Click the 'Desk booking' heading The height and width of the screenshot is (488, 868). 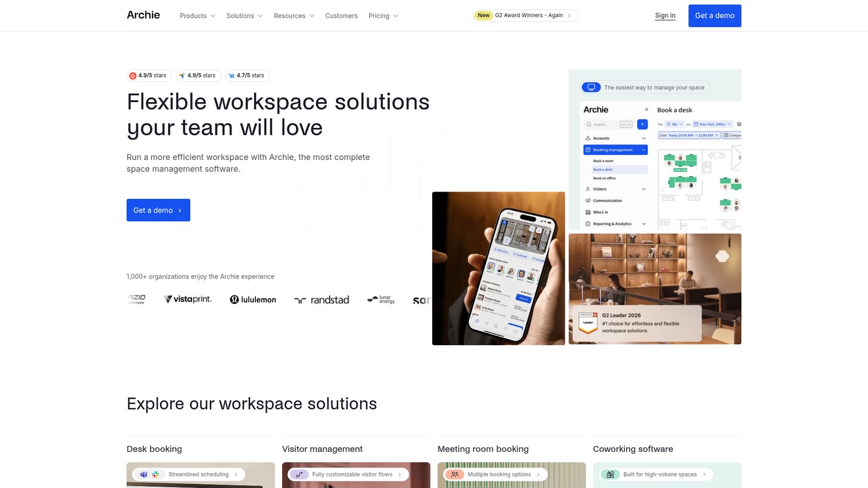[x=154, y=449]
